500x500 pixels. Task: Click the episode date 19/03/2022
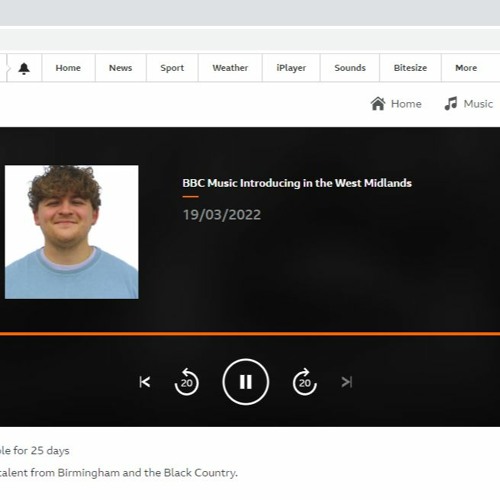222,215
